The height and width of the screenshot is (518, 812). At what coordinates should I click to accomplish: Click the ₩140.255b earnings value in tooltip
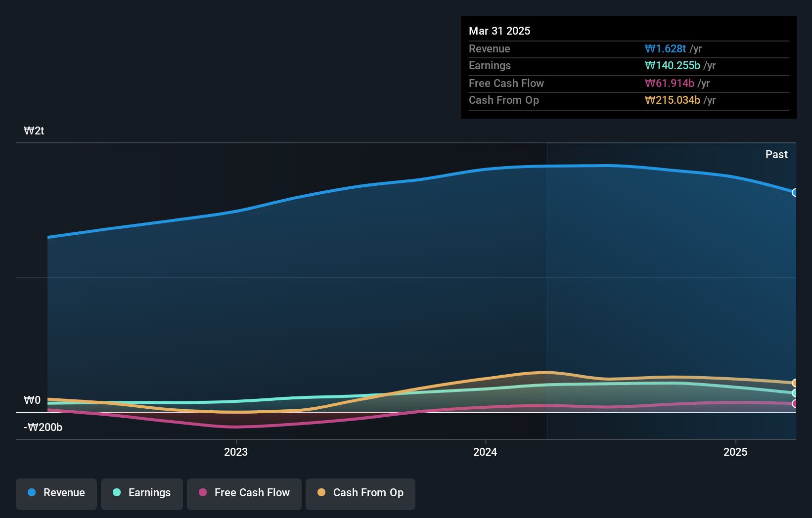pyautogui.click(x=673, y=65)
